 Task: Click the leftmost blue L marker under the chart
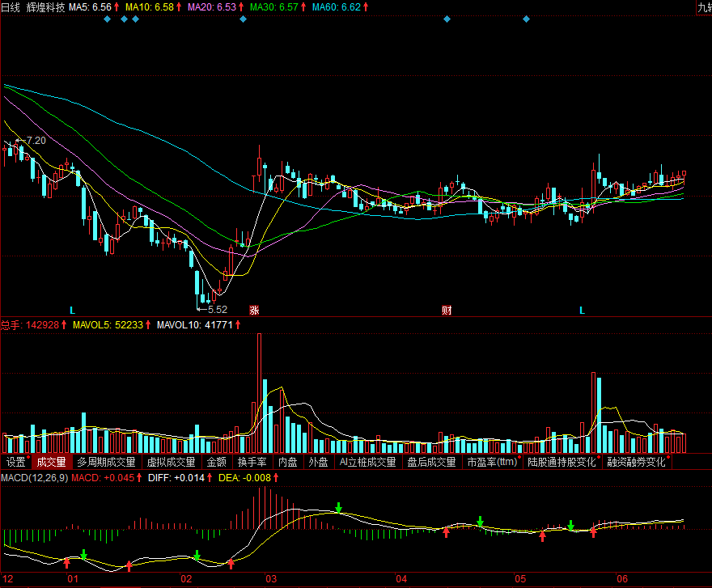pyautogui.click(x=72, y=310)
